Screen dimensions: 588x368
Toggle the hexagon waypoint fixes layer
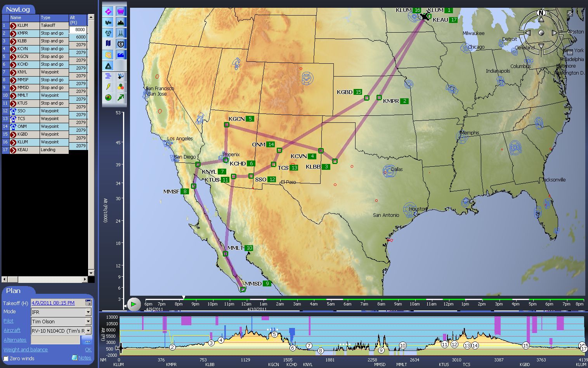point(108,33)
